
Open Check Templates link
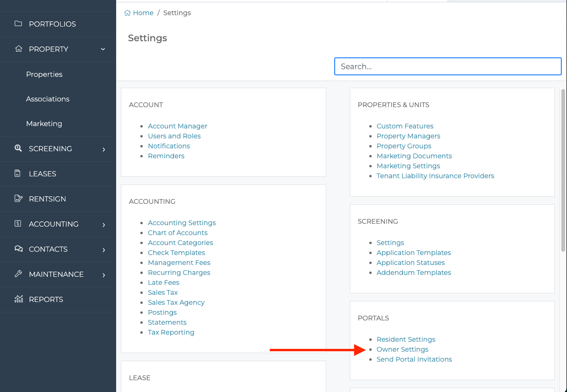tap(176, 253)
